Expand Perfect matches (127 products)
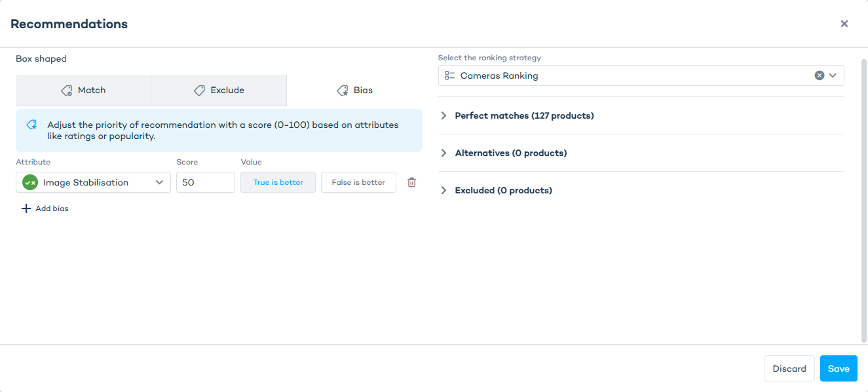The image size is (868, 392). tap(517, 115)
